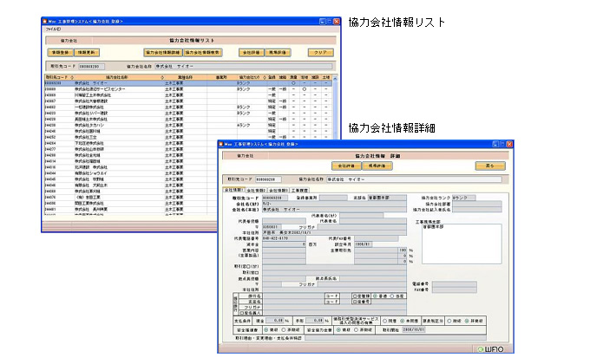Switch to the 会社情報2 tab
Image resolution: width=590 pixels, height=364 pixels.
(x=256, y=189)
